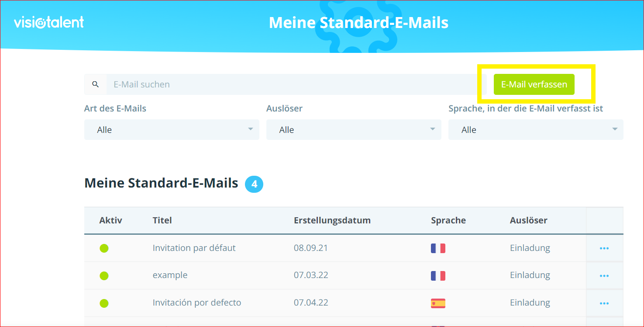Sort by Titel column header
644x327 pixels.
click(162, 220)
